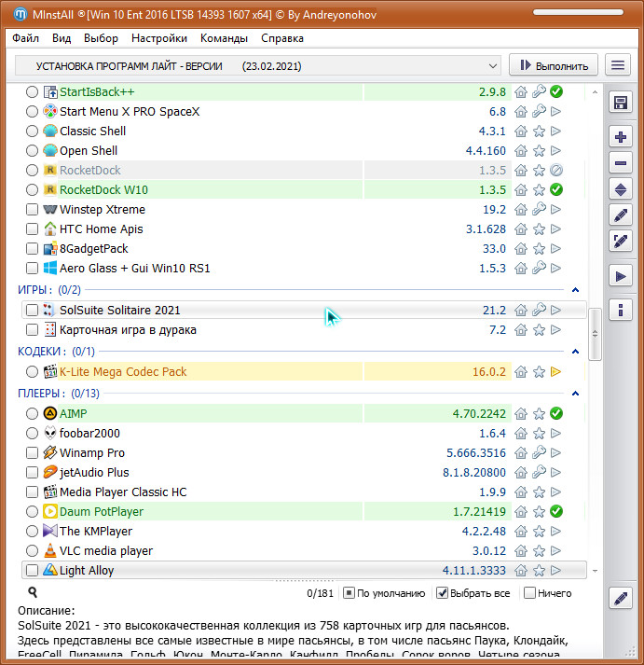Screen dimensions: 644x665
Task: Open the Выбор menu
Action: click(x=101, y=38)
